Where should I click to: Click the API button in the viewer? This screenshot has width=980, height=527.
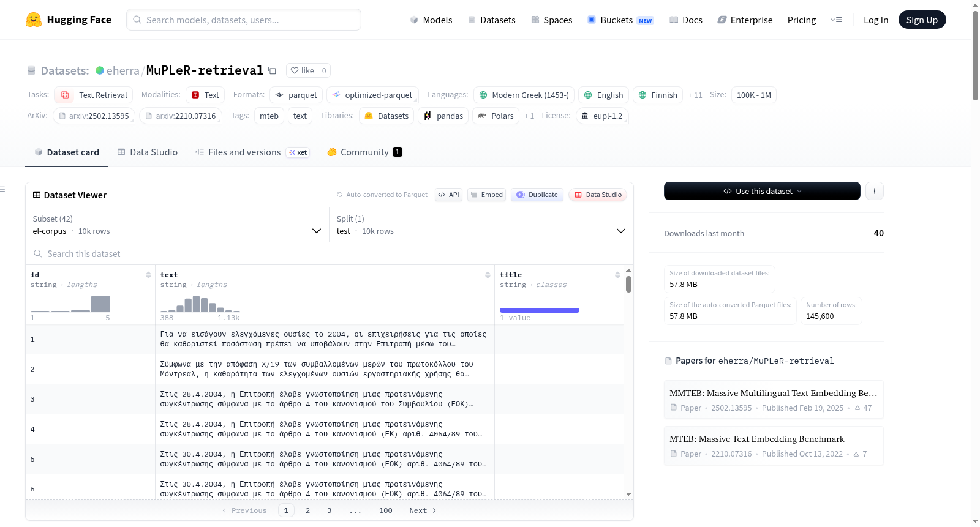point(448,195)
